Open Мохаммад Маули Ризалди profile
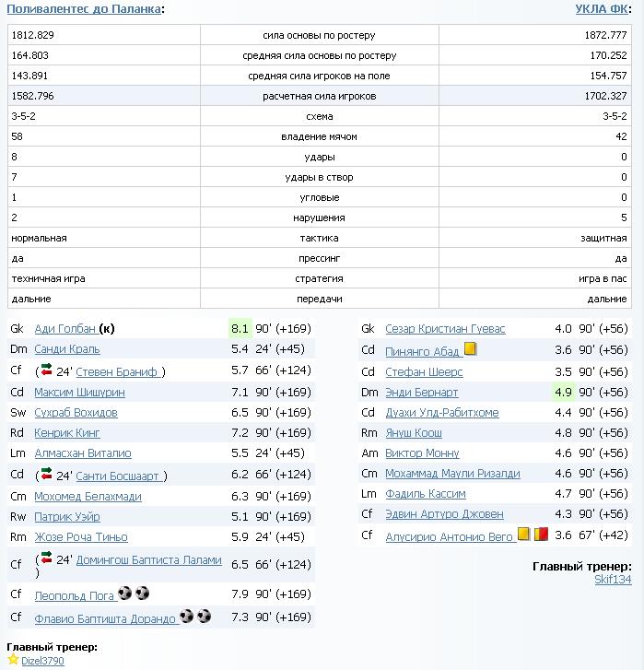This screenshot has width=644, height=670. point(452,474)
